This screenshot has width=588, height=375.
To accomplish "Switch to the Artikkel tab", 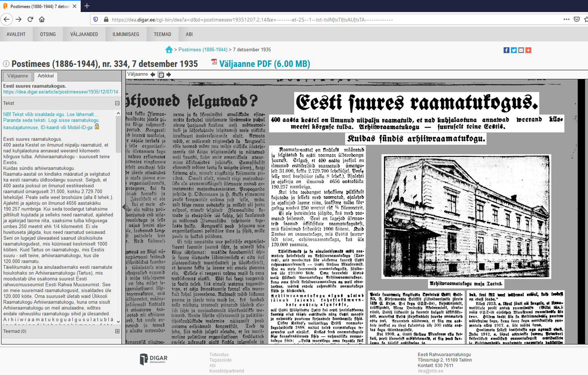I will click(x=46, y=76).
